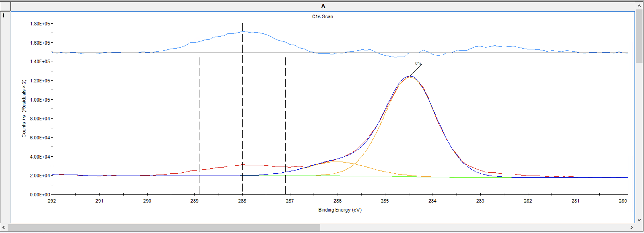The height and width of the screenshot is (233, 644).
Task: Click the horizontal scrollbar right arrow
Action: coord(632,227)
